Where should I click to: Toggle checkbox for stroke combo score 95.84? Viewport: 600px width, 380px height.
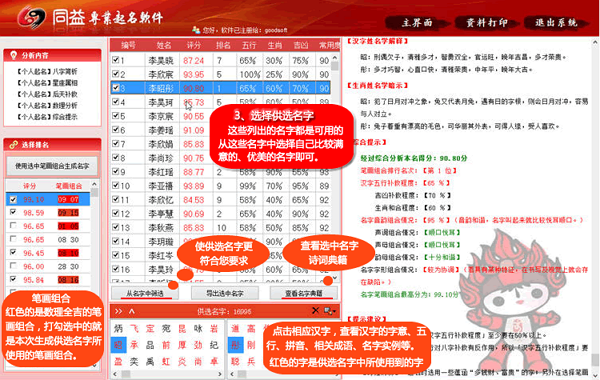tap(13, 279)
